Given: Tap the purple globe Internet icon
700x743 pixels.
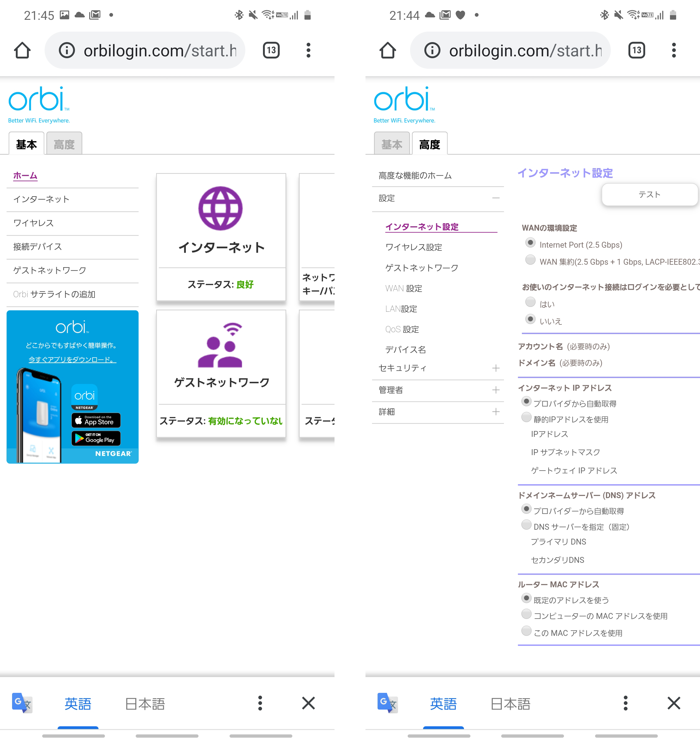Looking at the screenshot, I should coord(220,208).
